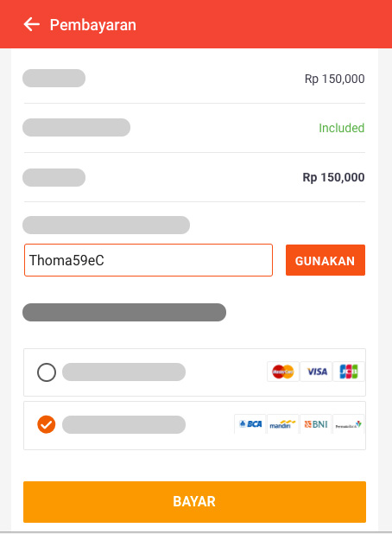
Task: Click the dark gray placeholder bar
Action: pyautogui.click(x=124, y=312)
